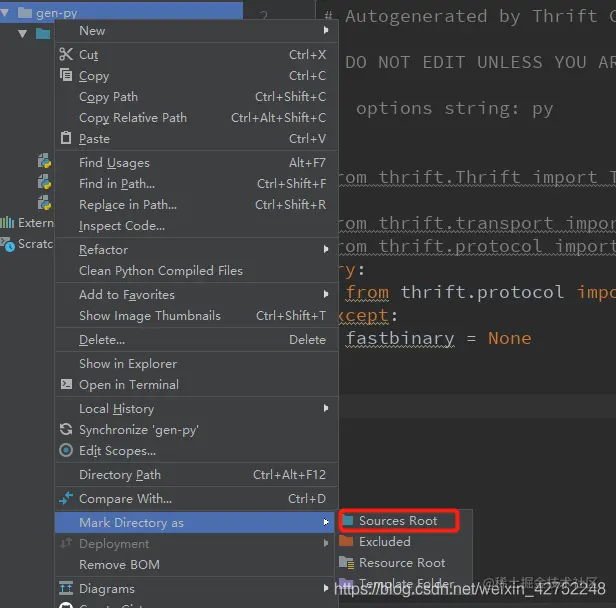Screen dimensions: 616x608
Task: Collapse the gen-py tree node arrow
Action: pos(4,13)
